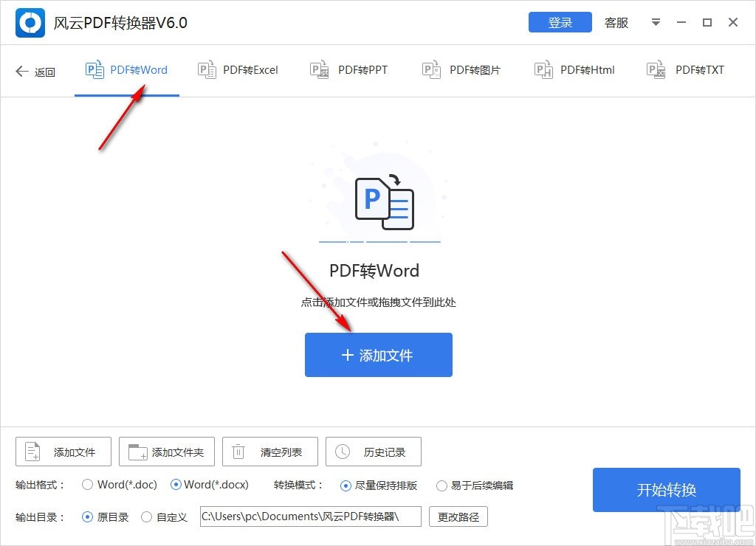Open 客服 customer service
This screenshot has width=756, height=546.
616,23
